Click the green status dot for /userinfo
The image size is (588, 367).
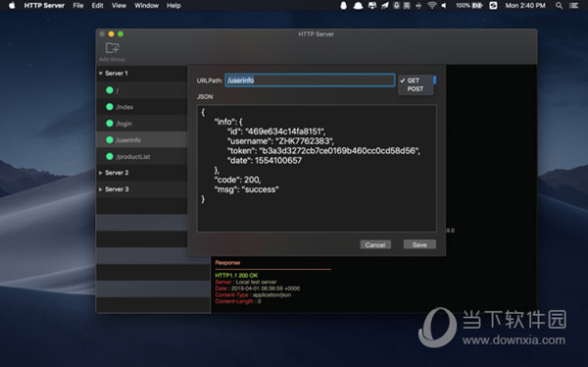pyautogui.click(x=110, y=139)
